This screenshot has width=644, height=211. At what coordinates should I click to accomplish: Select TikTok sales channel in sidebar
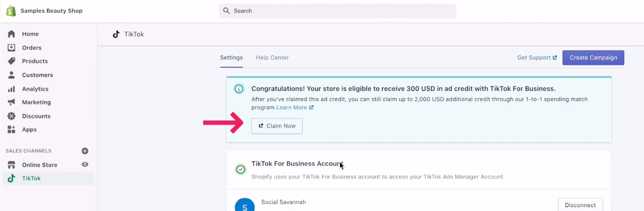(x=31, y=178)
